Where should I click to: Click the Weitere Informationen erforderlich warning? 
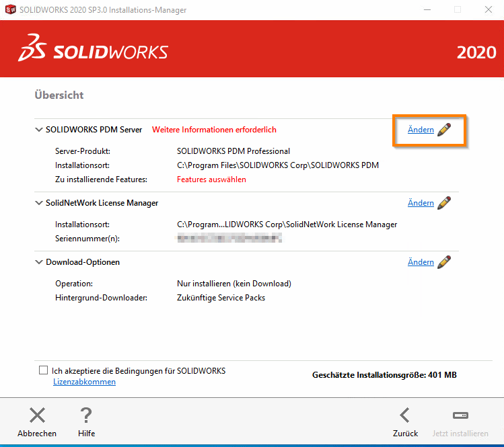[214, 130]
